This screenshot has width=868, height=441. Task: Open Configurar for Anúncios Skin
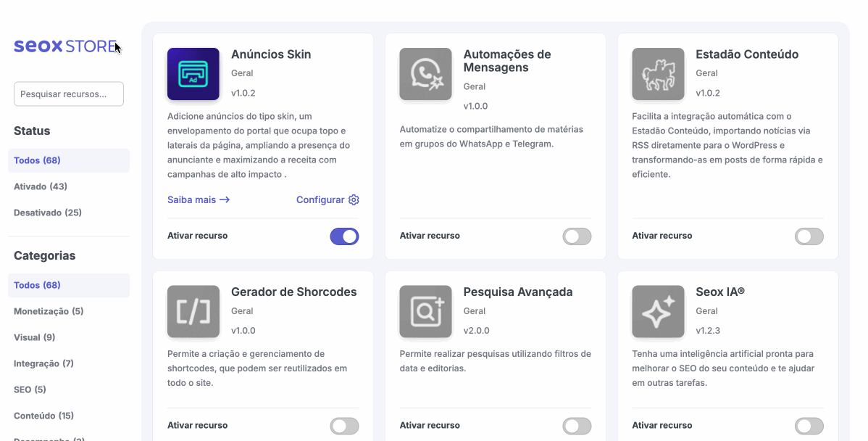pyautogui.click(x=327, y=200)
